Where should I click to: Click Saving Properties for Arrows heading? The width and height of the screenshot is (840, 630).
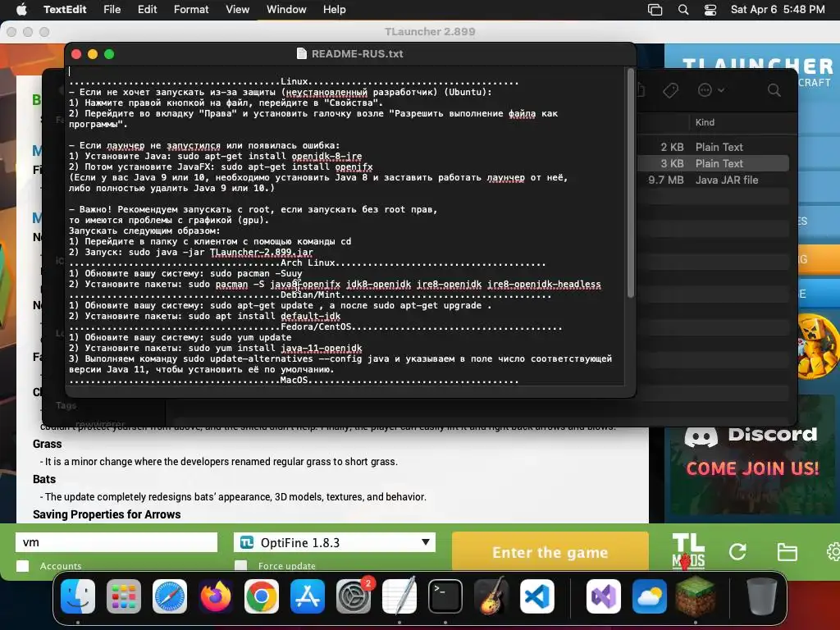(x=107, y=514)
